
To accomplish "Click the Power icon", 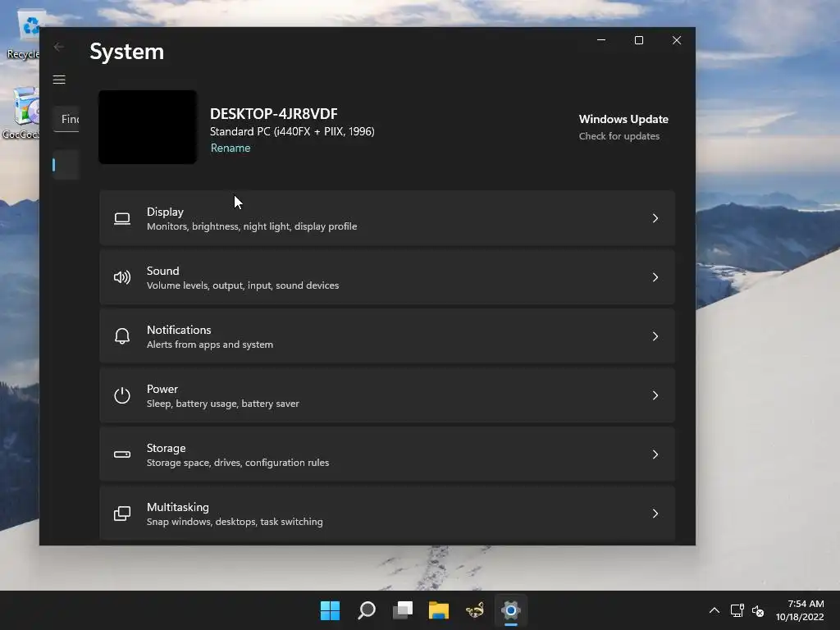I will click(122, 395).
